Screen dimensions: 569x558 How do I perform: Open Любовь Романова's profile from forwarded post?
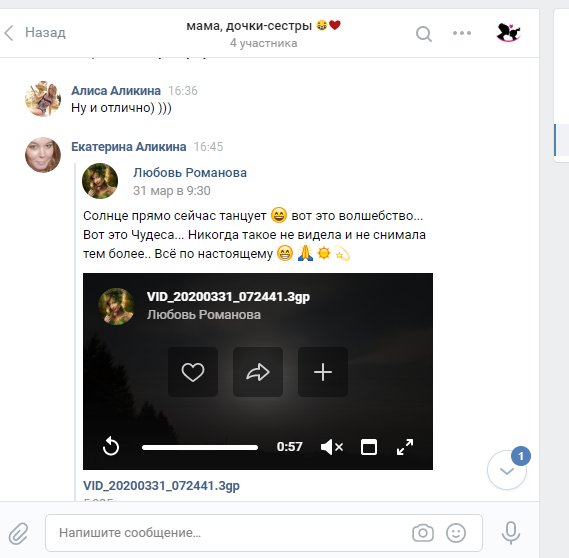190,173
